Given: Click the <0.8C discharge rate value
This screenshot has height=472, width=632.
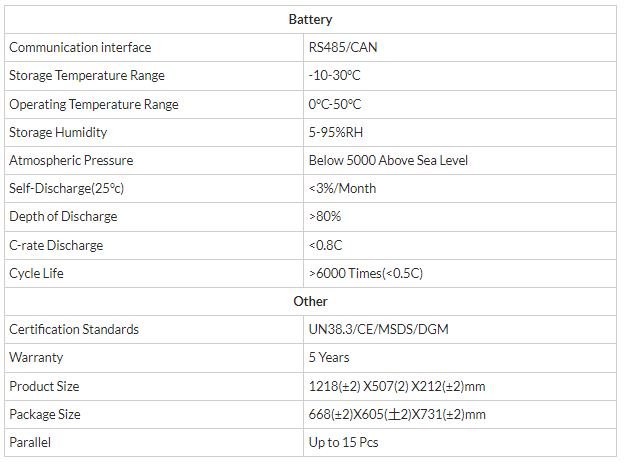Looking at the screenshot, I should click(327, 245).
